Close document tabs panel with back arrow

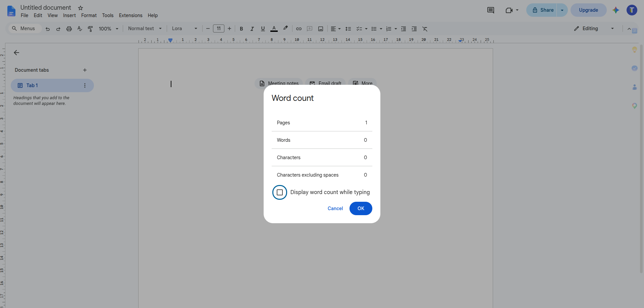point(16,53)
